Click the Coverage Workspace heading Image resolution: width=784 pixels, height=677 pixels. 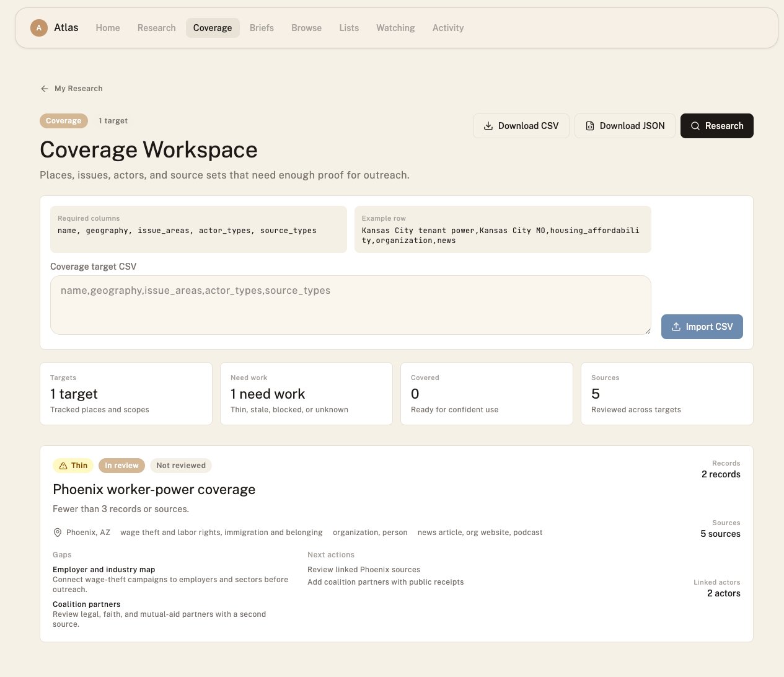coord(149,150)
